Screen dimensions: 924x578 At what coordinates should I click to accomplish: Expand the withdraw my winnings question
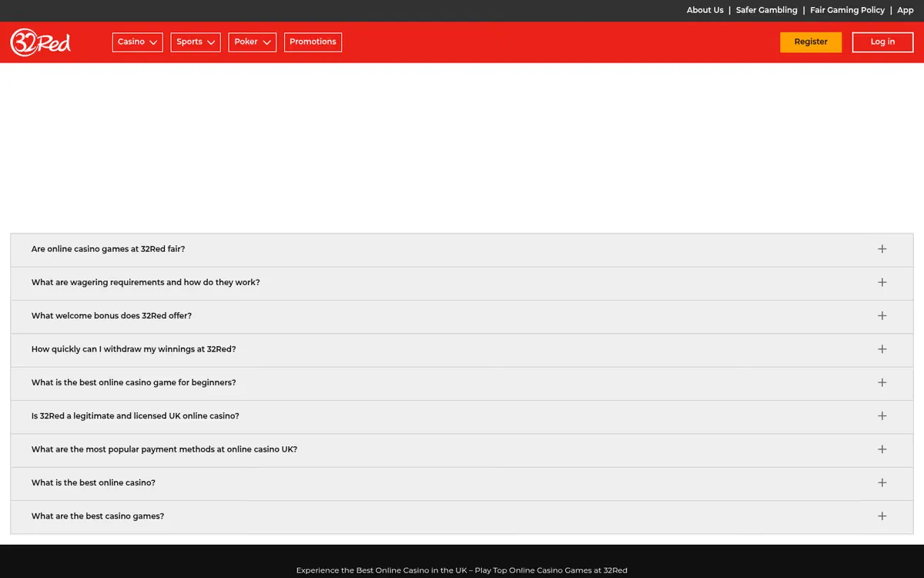(x=462, y=349)
